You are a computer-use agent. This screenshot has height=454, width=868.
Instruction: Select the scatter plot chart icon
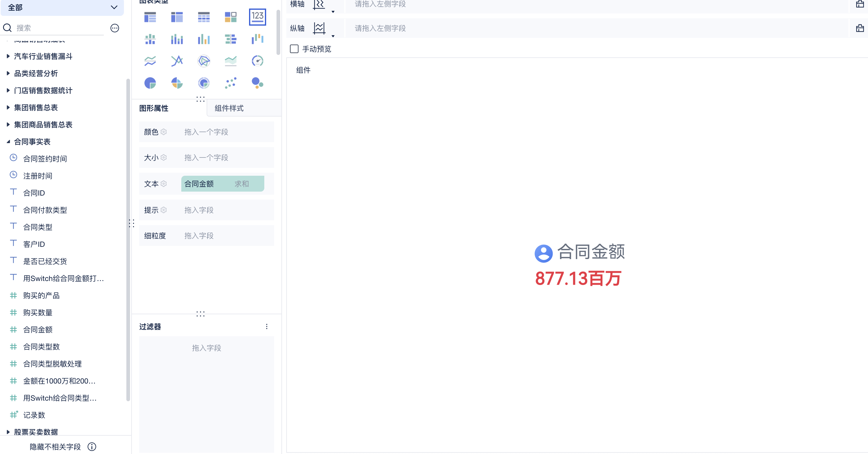(x=230, y=83)
